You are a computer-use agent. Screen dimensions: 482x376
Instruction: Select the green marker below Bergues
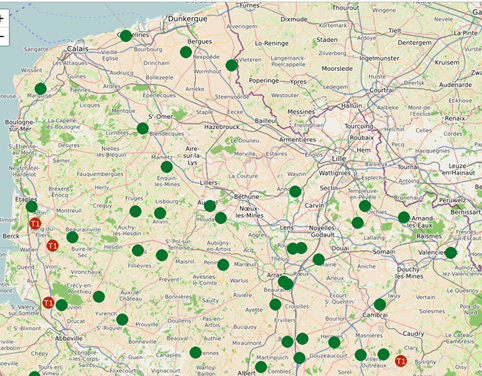pyautogui.click(x=186, y=52)
